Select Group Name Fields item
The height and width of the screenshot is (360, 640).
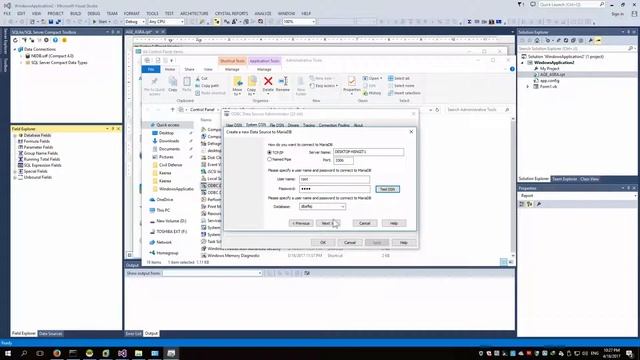pos(40,153)
